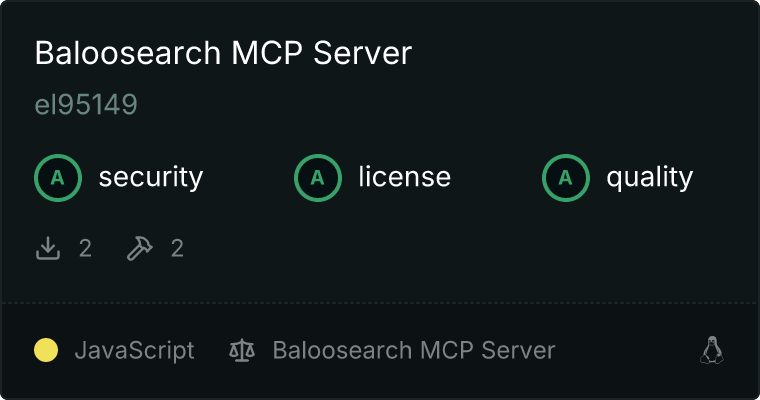Click the yellow JavaScript language dot
This screenshot has width=760, height=400.
[x=46, y=350]
